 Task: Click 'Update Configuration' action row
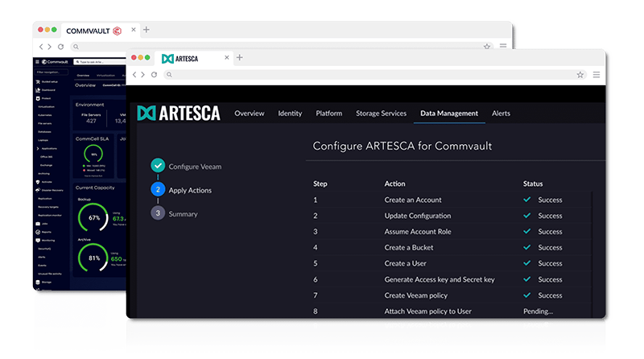click(x=452, y=216)
